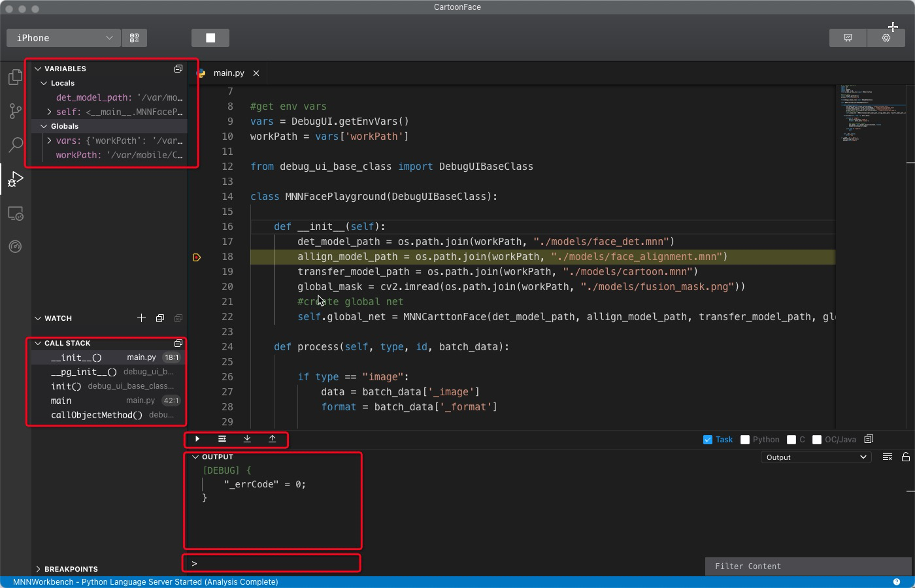Enable the Python log filter checkbox
The image size is (915, 588).
[x=745, y=440]
